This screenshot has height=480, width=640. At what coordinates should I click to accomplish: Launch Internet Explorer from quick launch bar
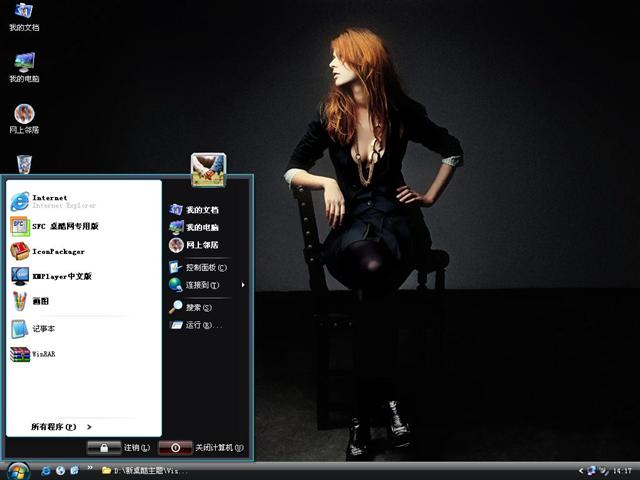pos(46,471)
